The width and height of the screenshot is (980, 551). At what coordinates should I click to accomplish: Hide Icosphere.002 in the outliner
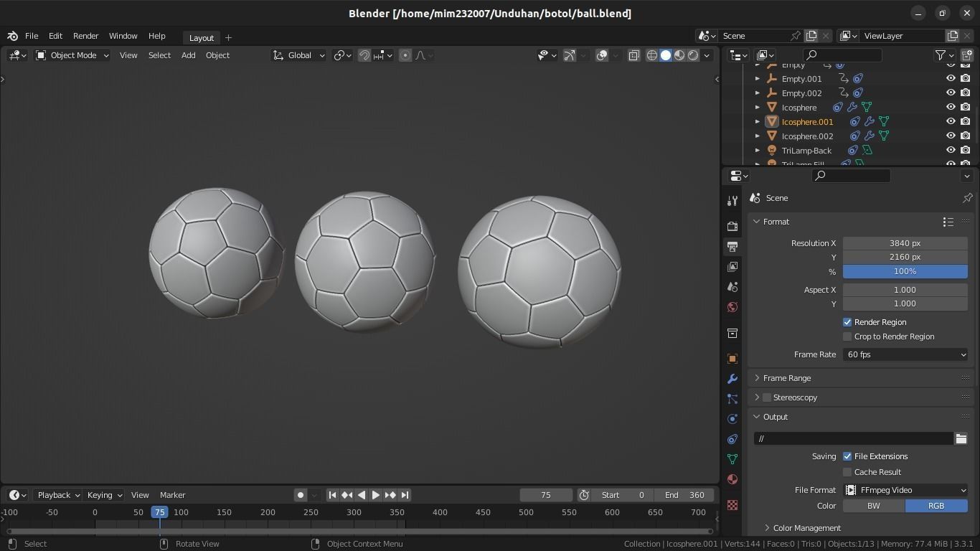click(x=951, y=136)
